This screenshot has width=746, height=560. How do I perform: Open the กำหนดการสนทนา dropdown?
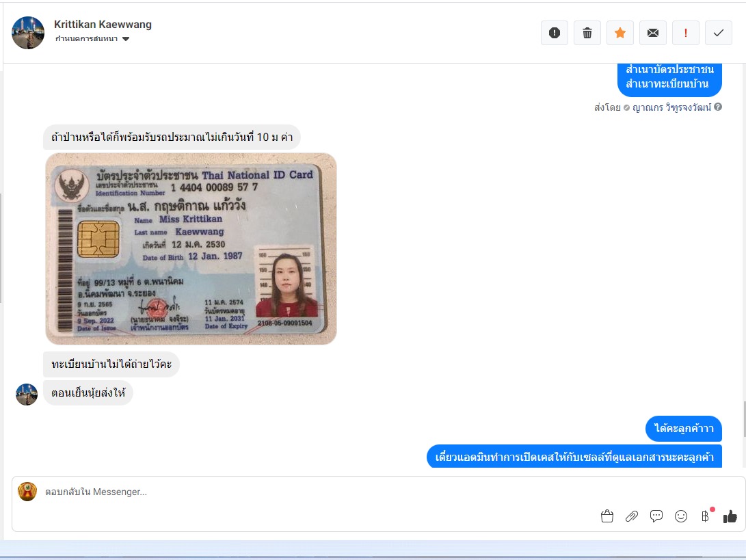tap(92, 38)
